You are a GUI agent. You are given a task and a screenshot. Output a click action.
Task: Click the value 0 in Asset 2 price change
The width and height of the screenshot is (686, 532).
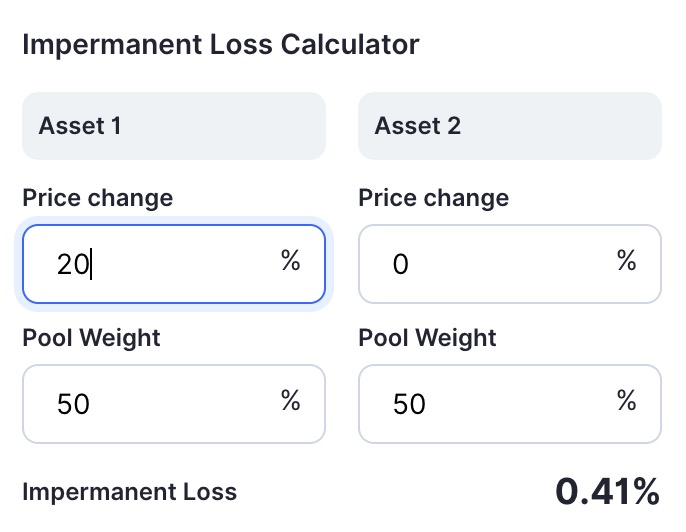[400, 265]
